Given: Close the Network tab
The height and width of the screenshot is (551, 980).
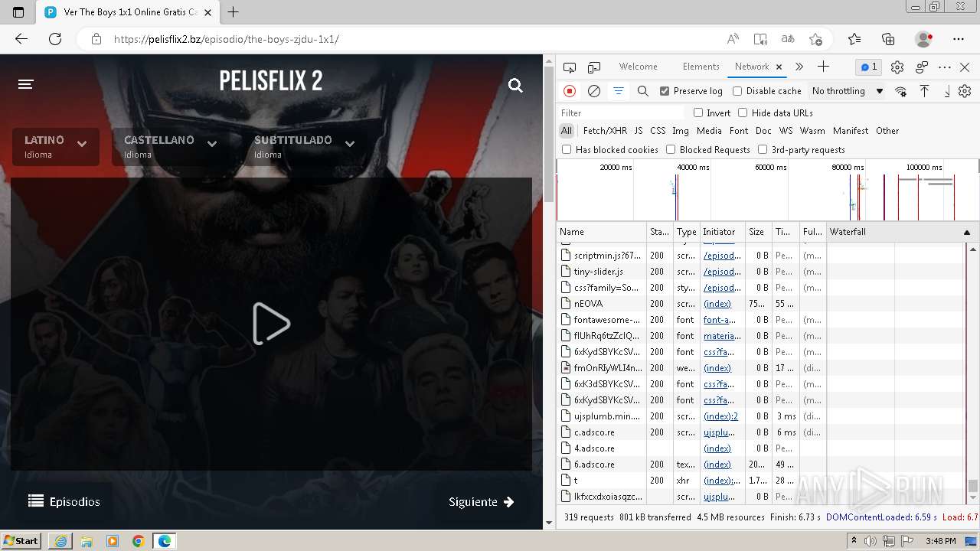Looking at the screenshot, I should (x=779, y=67).
